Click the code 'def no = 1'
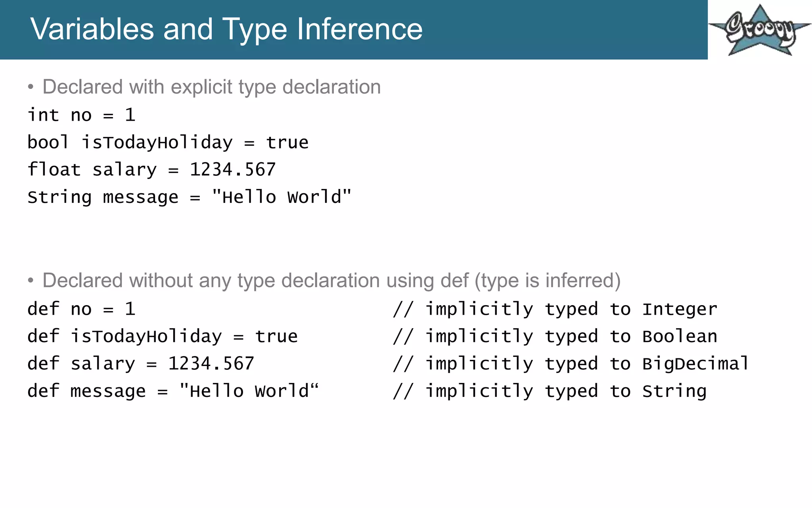The width and height of the screenshot is (812, 508). [x=81, y=309]
